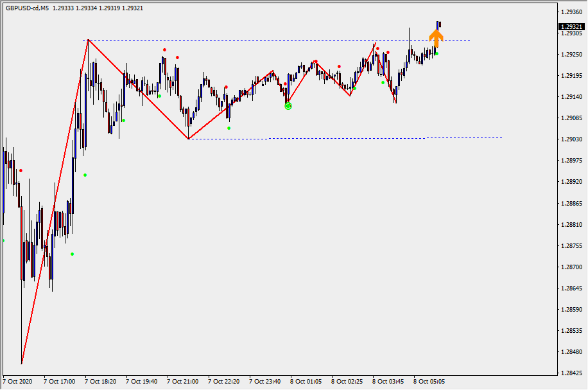Click the 7 Oct 21:00 time label
Screen dimensions: 588x390
[x=182, y=381]
